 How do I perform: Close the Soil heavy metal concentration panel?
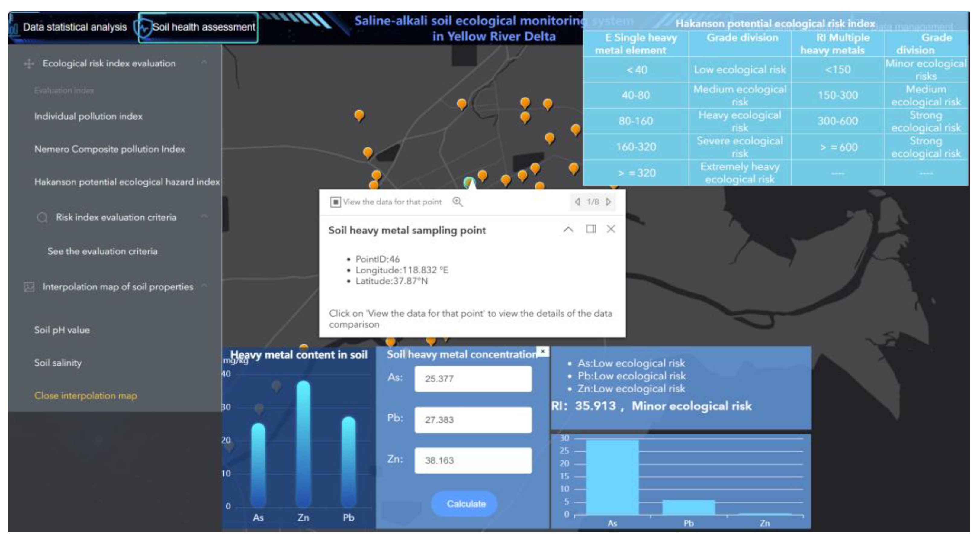coord(543,351)
